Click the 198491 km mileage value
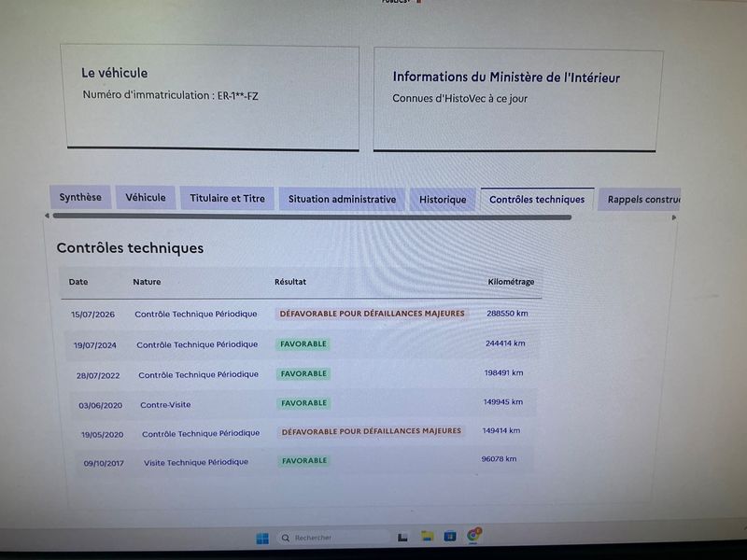Image resolution: width=747 pixels, height=560 pixels. [x=503, y=372]
